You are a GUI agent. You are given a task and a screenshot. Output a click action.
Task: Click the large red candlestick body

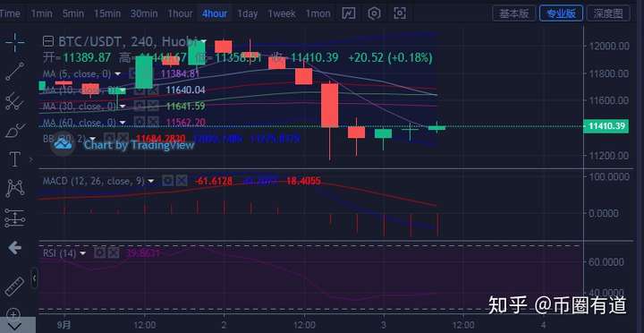click(x=329, y=106)
